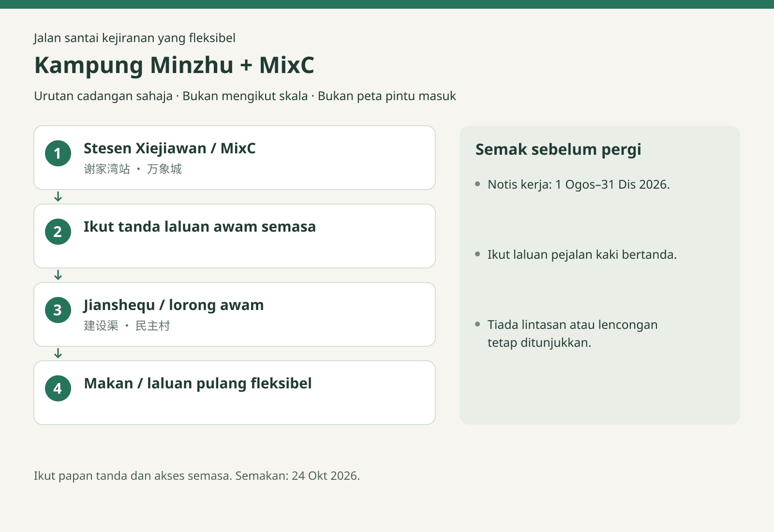Click the step 3 number badge

[58, 310]
